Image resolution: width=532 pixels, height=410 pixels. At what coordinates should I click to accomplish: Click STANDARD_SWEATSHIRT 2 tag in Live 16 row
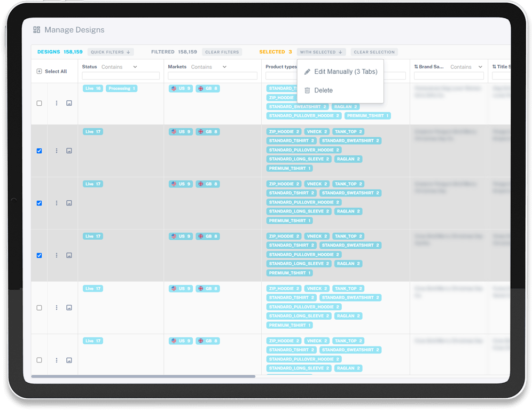coord(298,106)
